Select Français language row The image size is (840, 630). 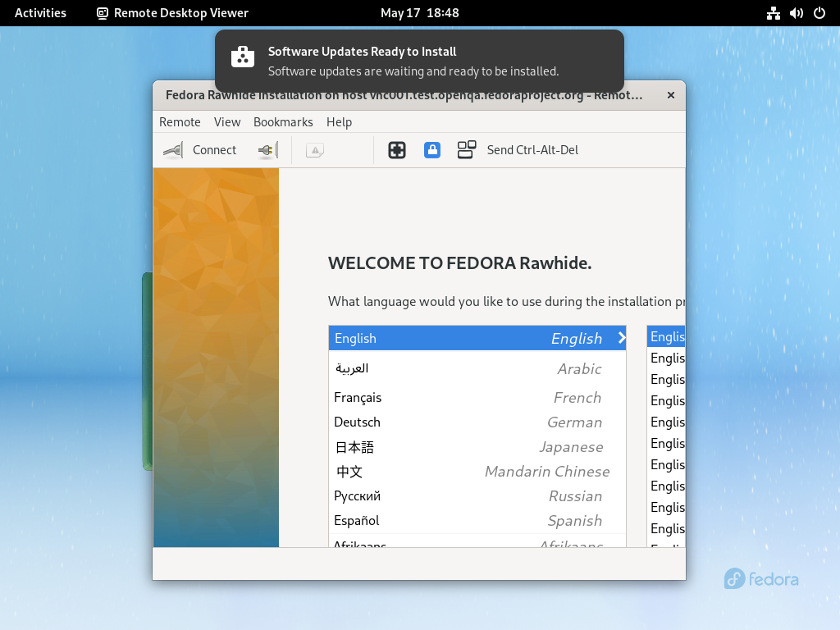point(477,398)
